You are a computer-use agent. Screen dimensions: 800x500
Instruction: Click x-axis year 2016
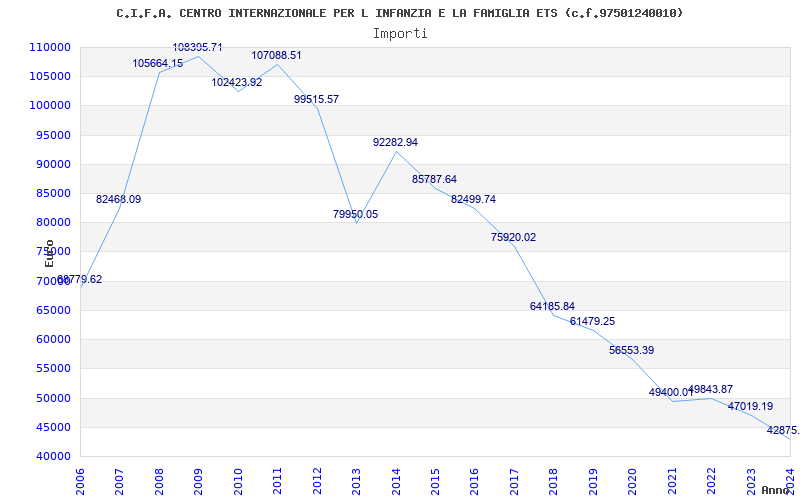tap(474, 482)
